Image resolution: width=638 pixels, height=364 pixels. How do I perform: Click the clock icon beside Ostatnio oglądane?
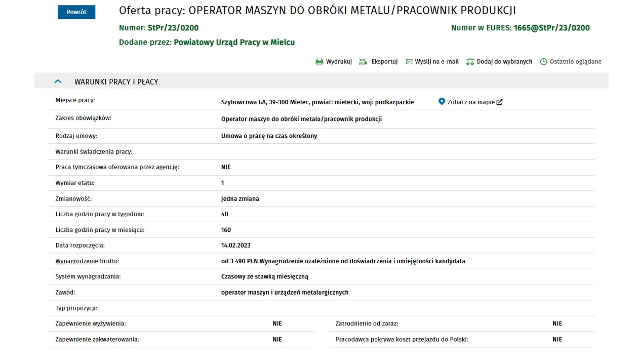544,62
